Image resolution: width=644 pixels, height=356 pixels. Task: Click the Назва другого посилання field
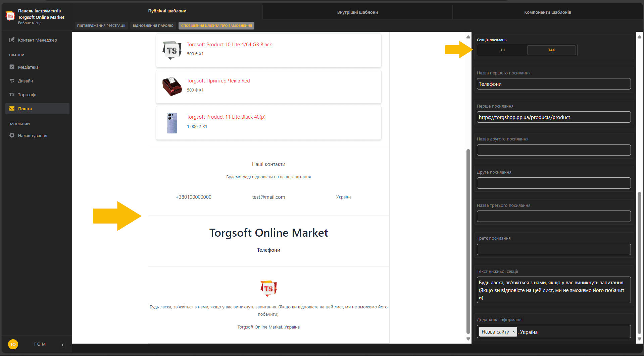pyautogui.click(x=553, y=150)
